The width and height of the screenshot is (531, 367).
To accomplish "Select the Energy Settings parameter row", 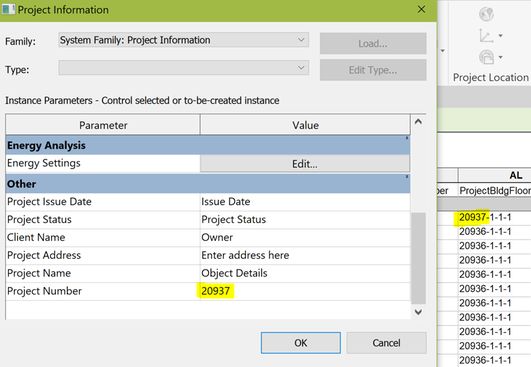I will (x=103, y=164).
